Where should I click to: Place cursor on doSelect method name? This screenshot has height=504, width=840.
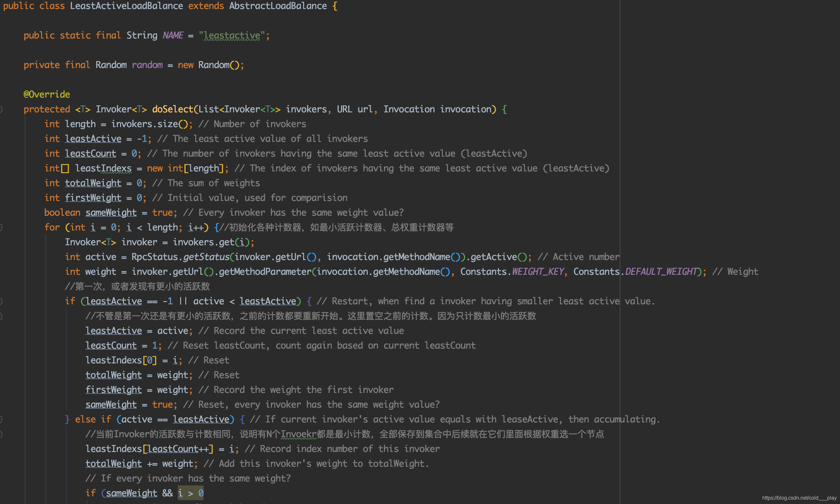click(172, 109)
